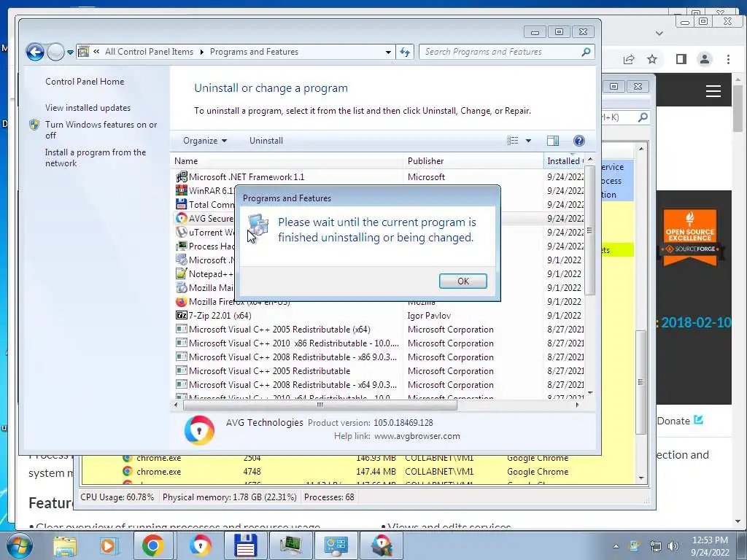Click the Control Panel Forward arrow

coord(55,52)
